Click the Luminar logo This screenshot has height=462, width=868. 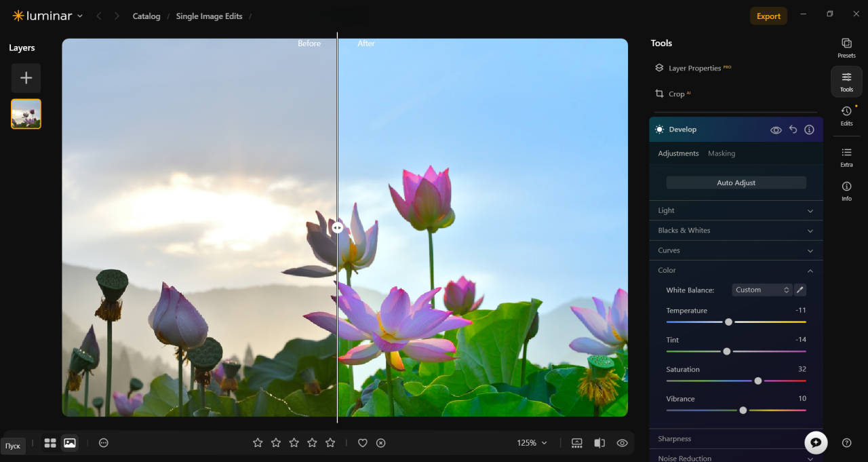click(42, 16)
